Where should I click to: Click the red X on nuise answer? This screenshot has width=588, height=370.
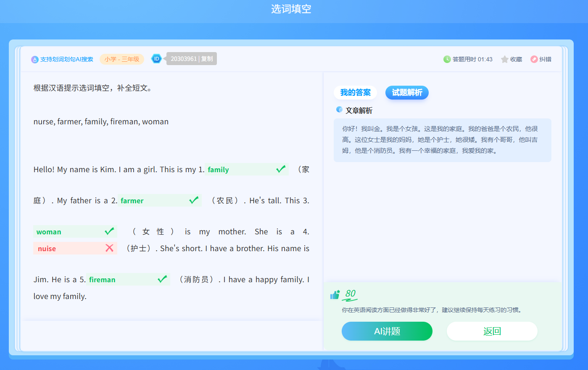coord(109,248)
